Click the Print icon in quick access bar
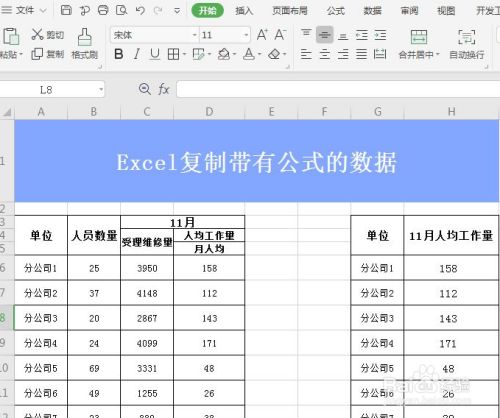This screenshot has height=418, width=500. pos(103,10)
